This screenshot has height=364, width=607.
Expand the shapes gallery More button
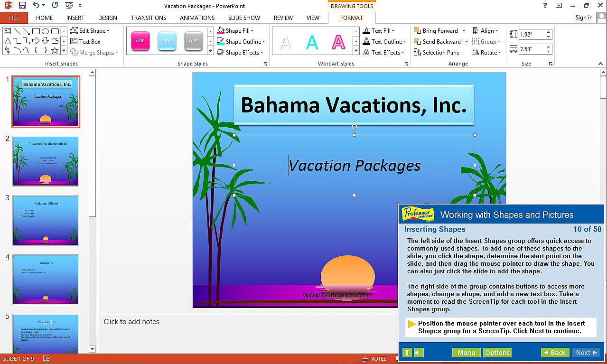64,51
